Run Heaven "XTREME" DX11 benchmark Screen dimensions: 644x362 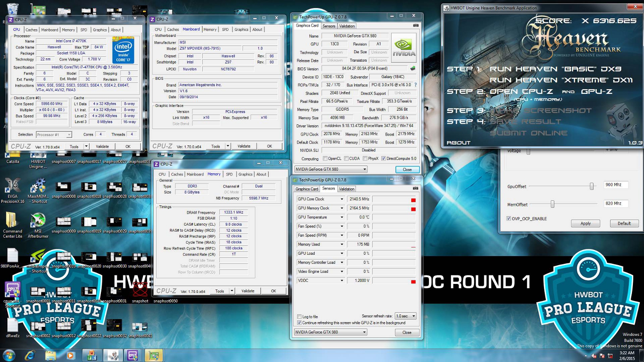pyautogui.click(x=561, y=80)
